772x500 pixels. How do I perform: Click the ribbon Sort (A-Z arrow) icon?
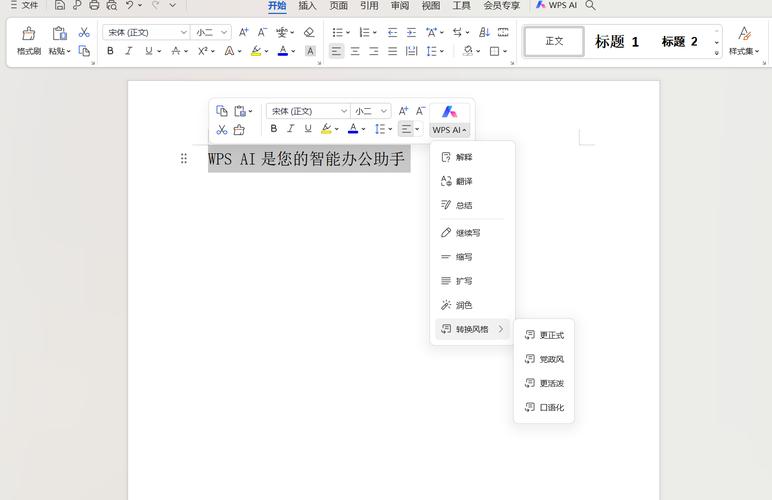484,32
